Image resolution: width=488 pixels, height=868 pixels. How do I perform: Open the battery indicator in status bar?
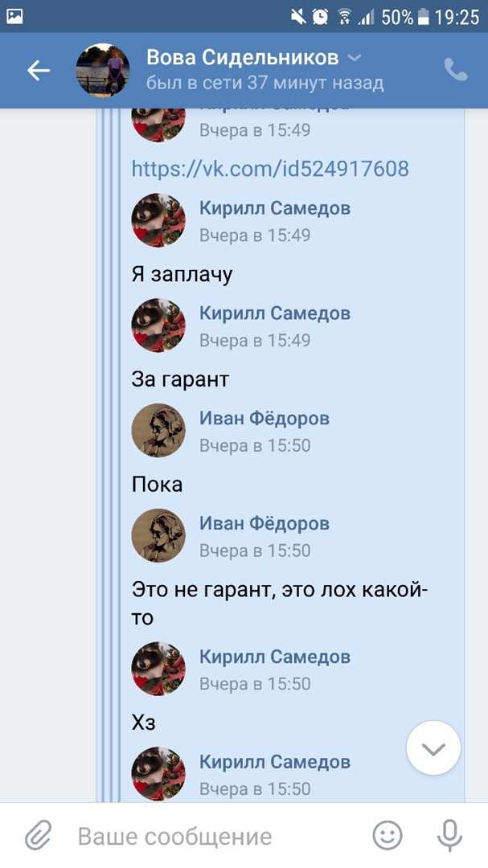pyautogui.click(x=423, y=17)
